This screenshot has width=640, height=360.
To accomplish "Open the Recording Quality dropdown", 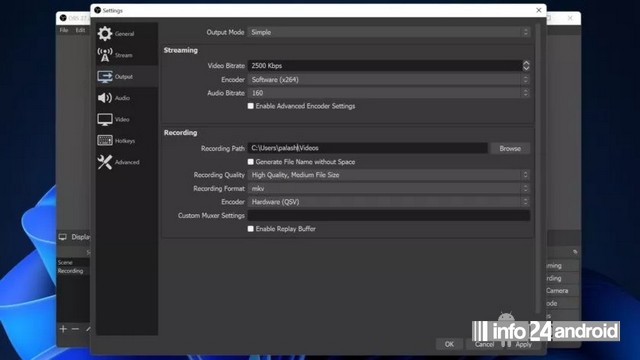I will (x=389, y=175).
